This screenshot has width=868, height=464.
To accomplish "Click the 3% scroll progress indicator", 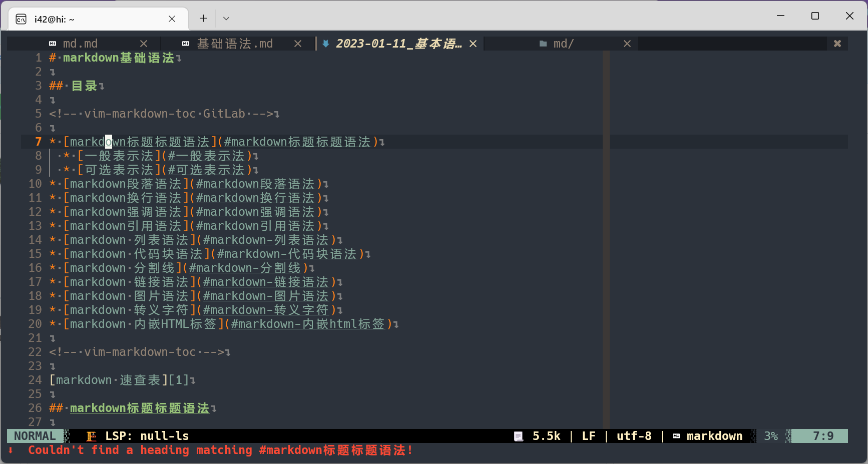I will [x=770, y=435].
